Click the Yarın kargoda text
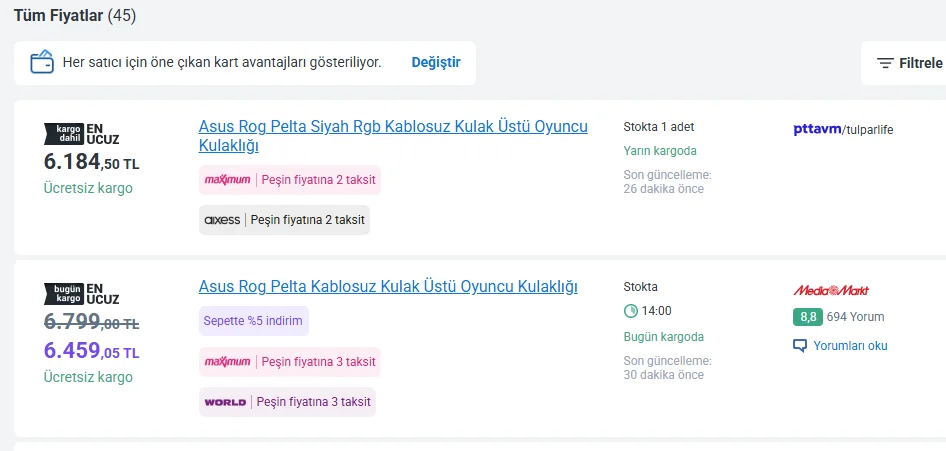The width and height of the screenshot is (946, 451). 660,151
